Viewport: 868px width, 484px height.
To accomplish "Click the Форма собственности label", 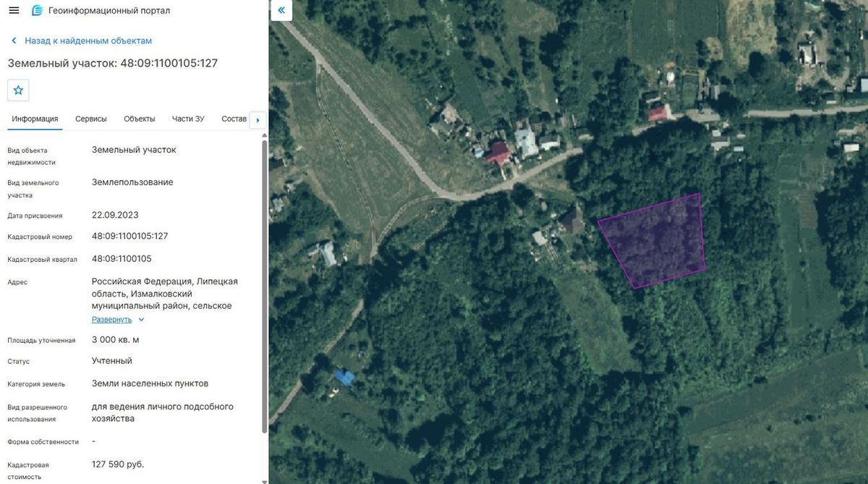I will click(43, 441).
